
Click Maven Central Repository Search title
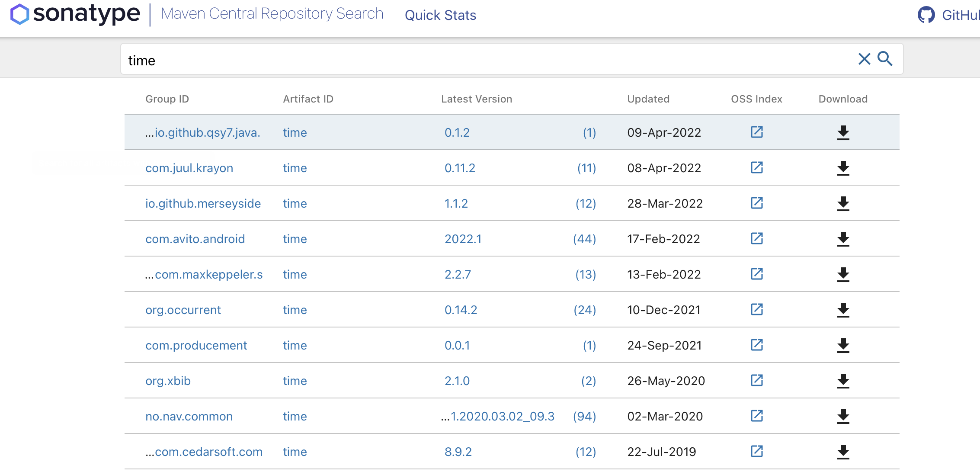(272, 14)
